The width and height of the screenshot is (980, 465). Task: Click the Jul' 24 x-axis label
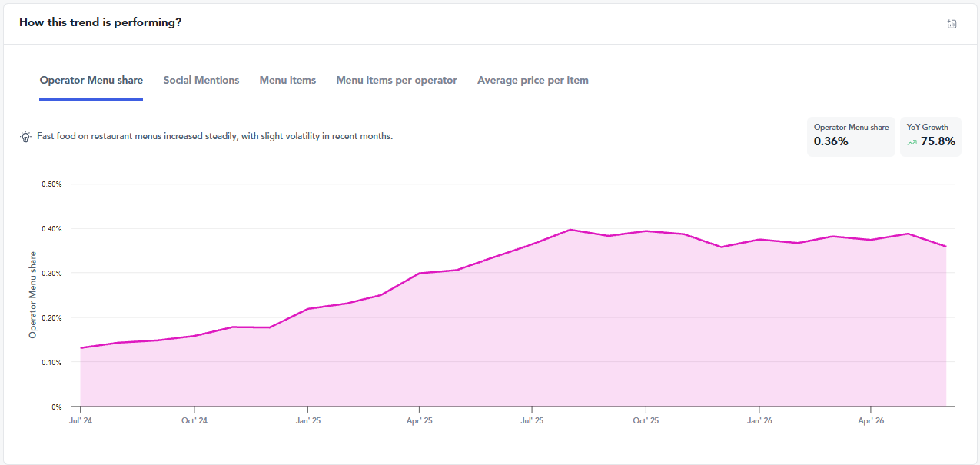[80, 420]
